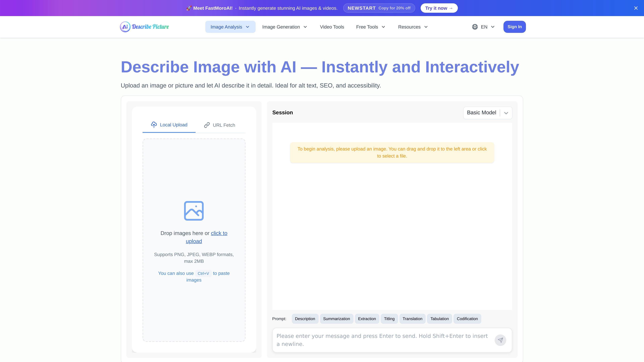Click the image placeholder icon in drop zone
This screenshot has width=644, height=362.
coord(194,211)
